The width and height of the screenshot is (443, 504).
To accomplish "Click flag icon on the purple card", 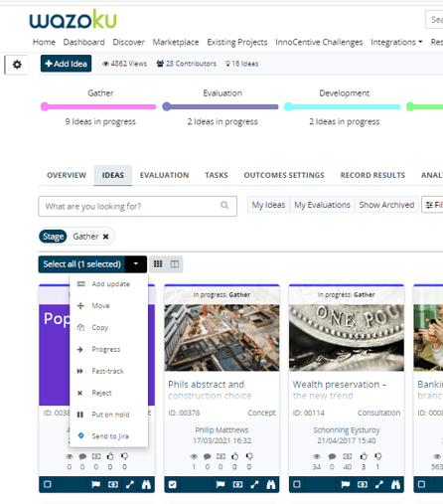I will (95, 484).
